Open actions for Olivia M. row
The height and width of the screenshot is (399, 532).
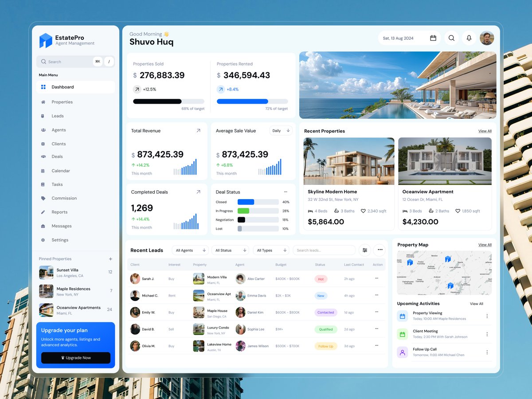(x=377, y=345)
